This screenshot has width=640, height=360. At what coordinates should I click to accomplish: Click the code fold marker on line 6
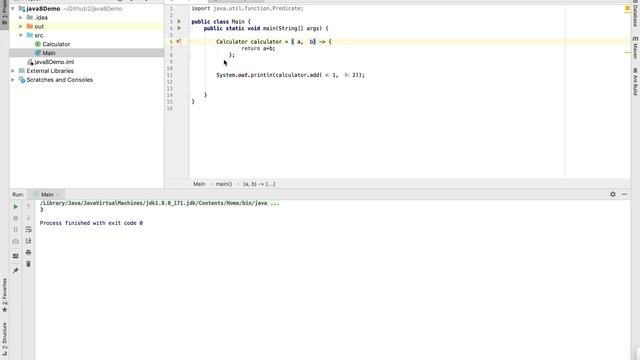(189, 41)
